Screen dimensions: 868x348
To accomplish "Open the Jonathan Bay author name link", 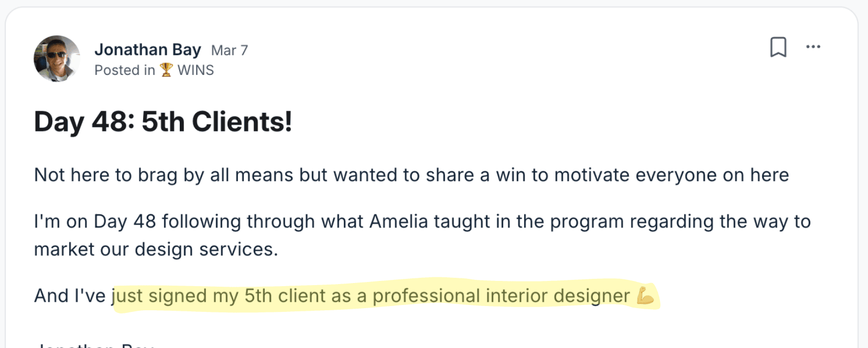I will (x=147, y=50).
